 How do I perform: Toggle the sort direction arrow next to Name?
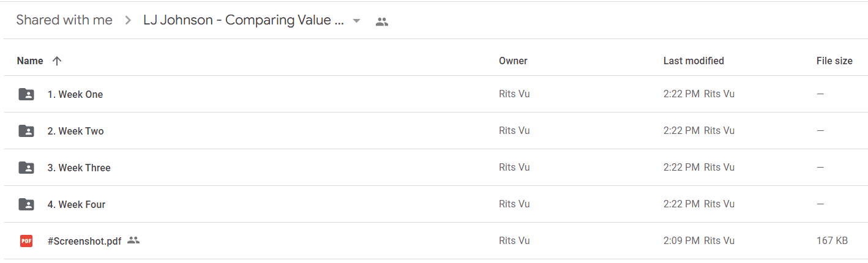(57, 61)
